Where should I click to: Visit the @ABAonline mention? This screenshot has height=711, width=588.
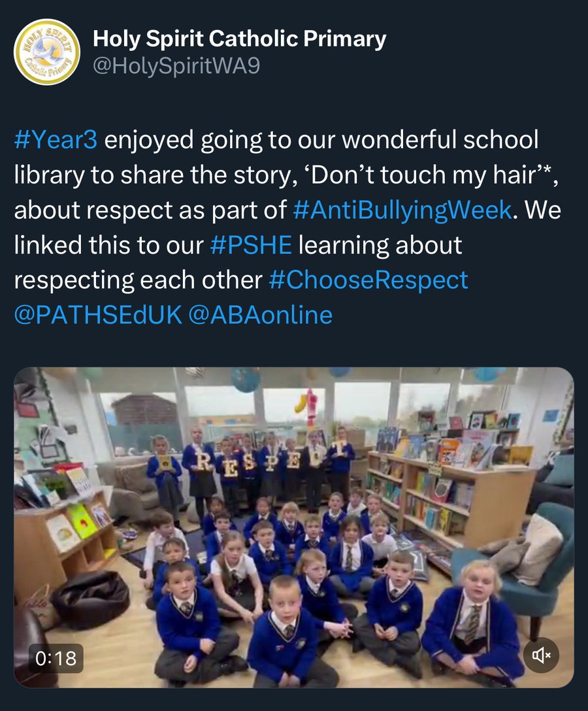(260, 315)
